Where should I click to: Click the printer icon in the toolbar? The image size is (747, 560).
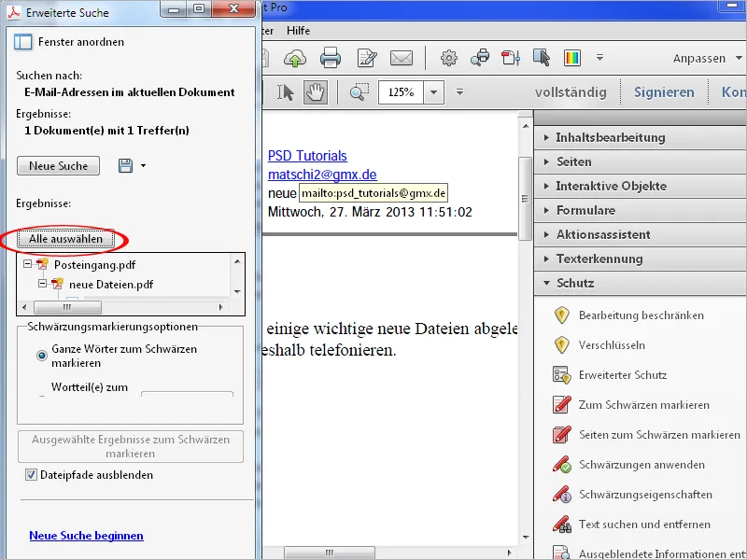coord(331,58)
